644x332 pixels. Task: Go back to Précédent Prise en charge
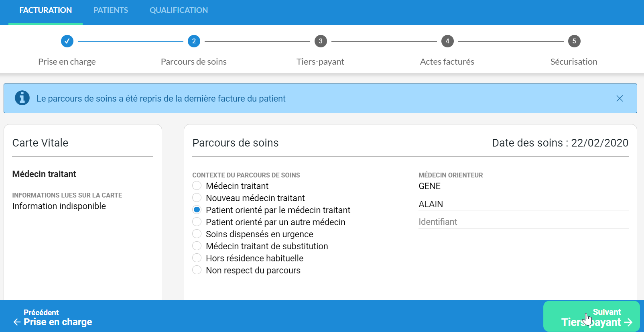(x=53, y=318)
